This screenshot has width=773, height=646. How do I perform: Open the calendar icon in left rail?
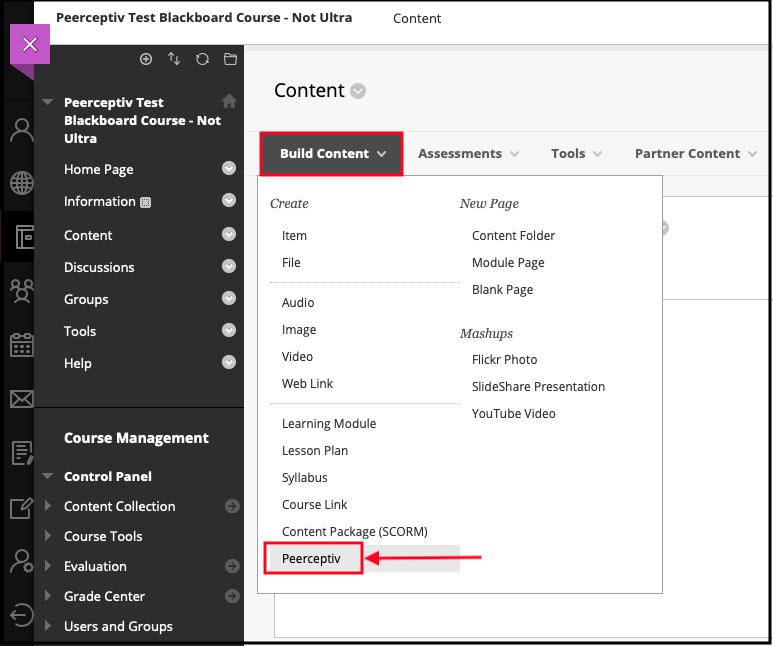click(21, 346)
